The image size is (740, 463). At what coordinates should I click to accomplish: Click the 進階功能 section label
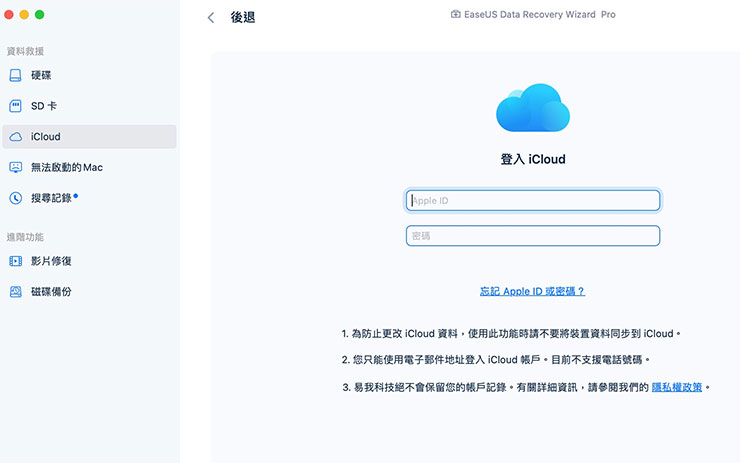[x=25, y=237]
